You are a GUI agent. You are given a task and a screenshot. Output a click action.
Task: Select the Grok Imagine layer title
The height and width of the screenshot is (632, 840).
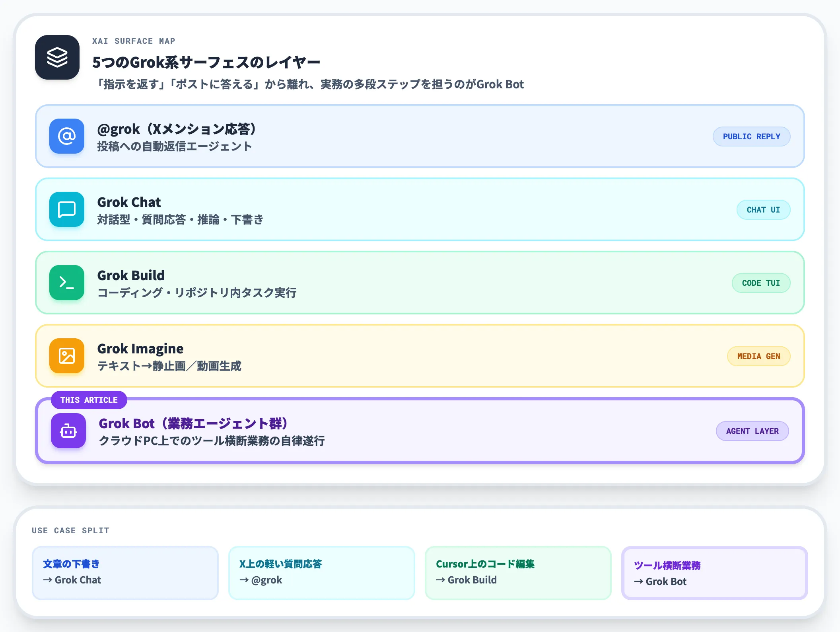click(140, 349)
